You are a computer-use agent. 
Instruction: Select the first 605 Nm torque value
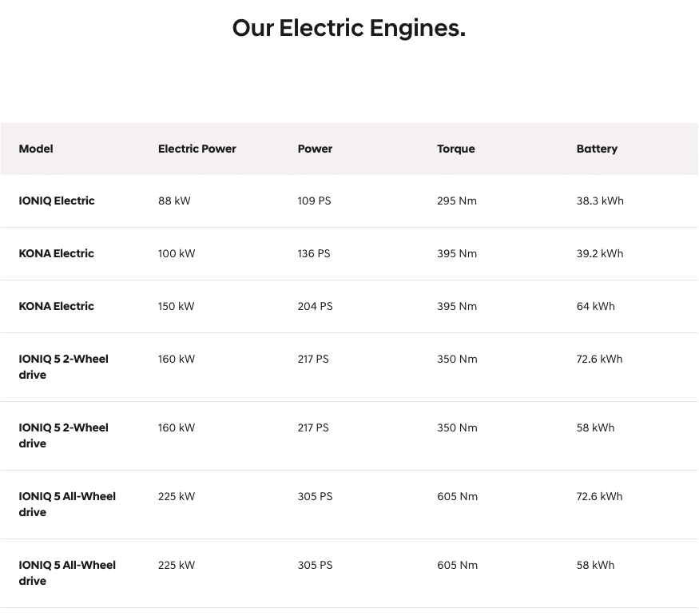(458, 496)
